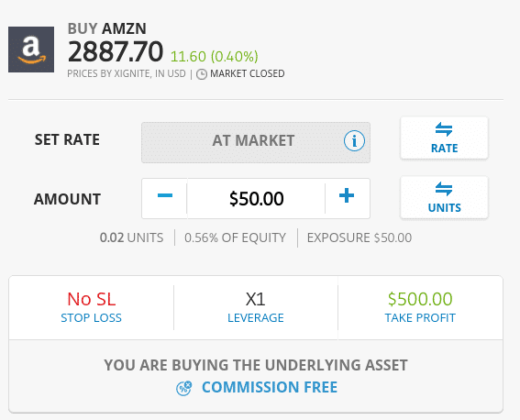Viewport: 520px width, 420px height.
Task: Click the Commission Free link
Action: (270, 387)
